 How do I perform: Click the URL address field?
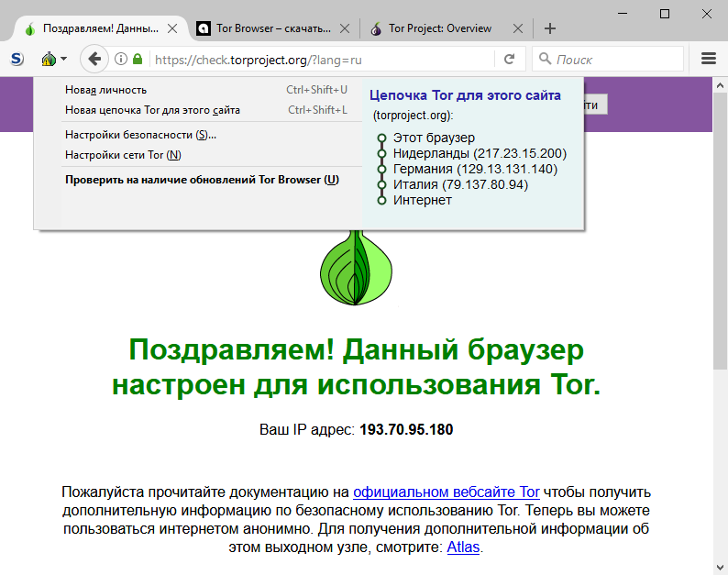(x=320, y=60)
